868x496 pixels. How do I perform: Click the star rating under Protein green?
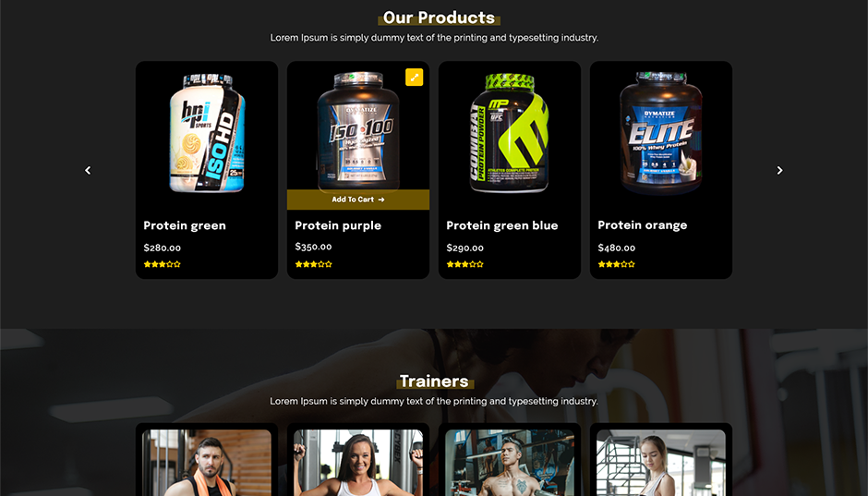pos(163,264)
